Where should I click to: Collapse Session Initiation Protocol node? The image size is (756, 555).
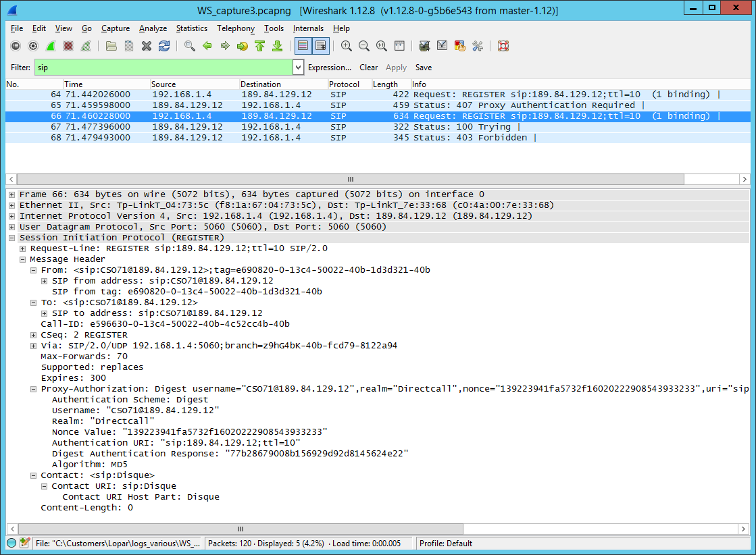(11, 238)
